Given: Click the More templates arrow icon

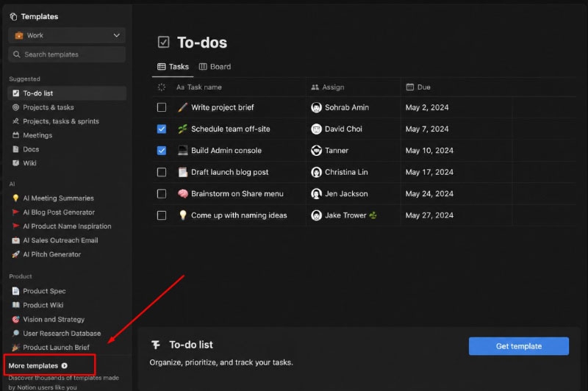Looking at the screenshot, I should [x=65, y=365].
